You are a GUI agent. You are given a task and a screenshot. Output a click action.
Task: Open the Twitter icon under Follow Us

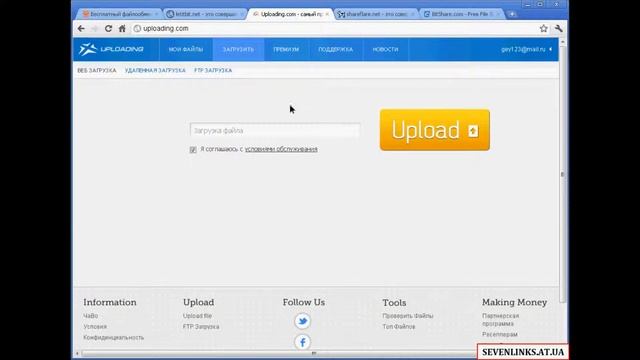(302, 321)
